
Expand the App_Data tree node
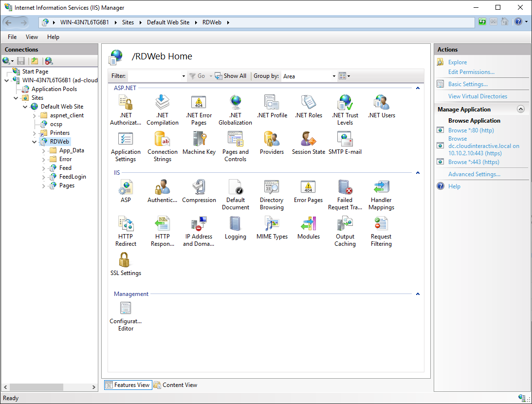coord(43,150)
